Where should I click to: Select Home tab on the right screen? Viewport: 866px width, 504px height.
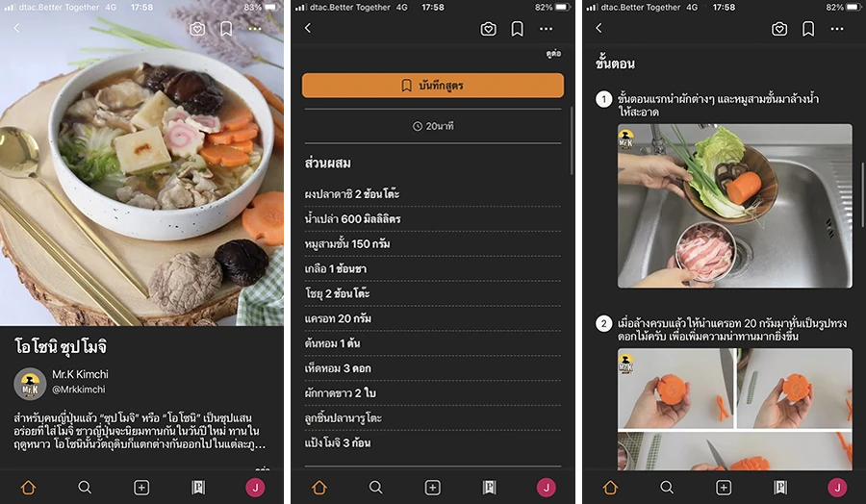point(609,488)
